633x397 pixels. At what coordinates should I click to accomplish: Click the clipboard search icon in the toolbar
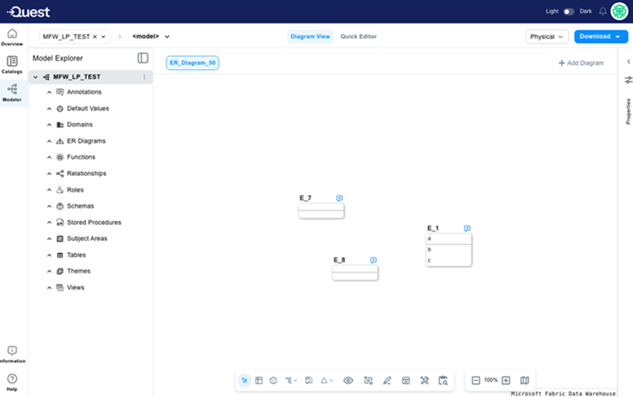tap(443, 380)
